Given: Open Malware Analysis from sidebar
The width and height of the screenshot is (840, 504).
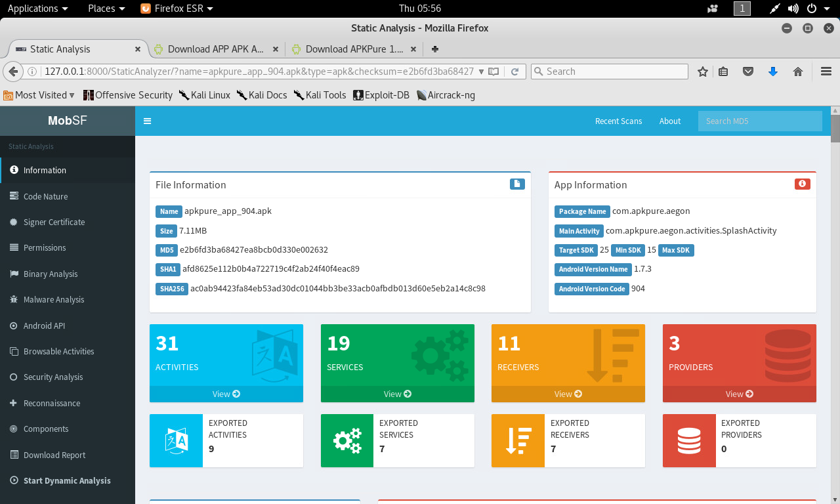Looking at the screenshot, I should coord(68,299).
